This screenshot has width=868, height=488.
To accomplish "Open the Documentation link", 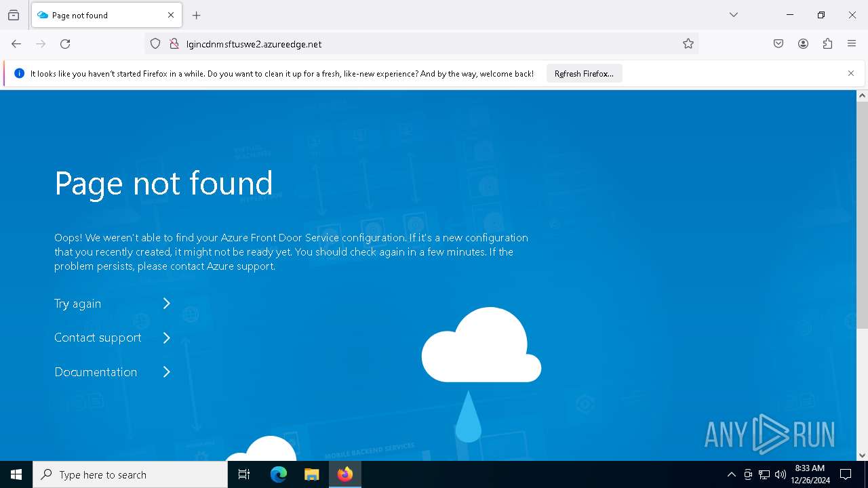I will point(96,372).
